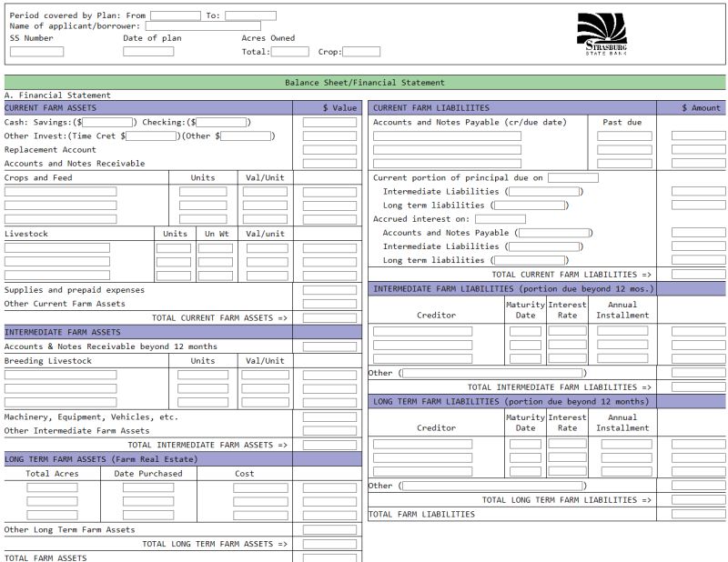The width and height of the screenshot is (728, 562).
Task: Click the first Crops and Feed Val/Unit field
Action: click(265, 192)
